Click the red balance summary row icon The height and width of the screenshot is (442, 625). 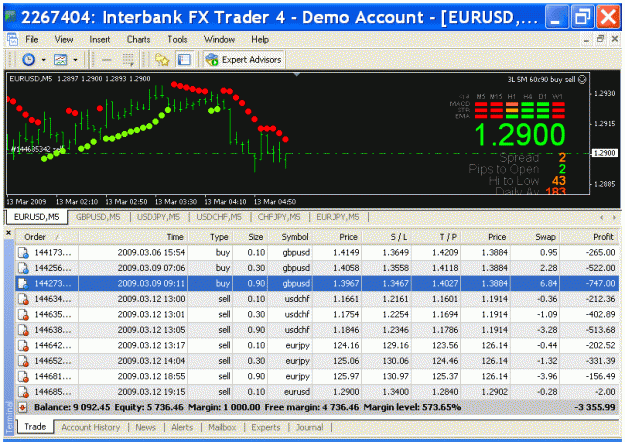pyautogui.click(x=23, y=408)
